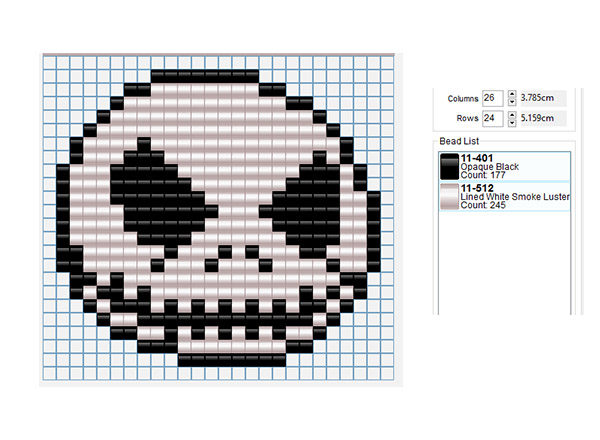Click the 11-401 bead code text
The image size is (600, 440).
coord(477,158)
